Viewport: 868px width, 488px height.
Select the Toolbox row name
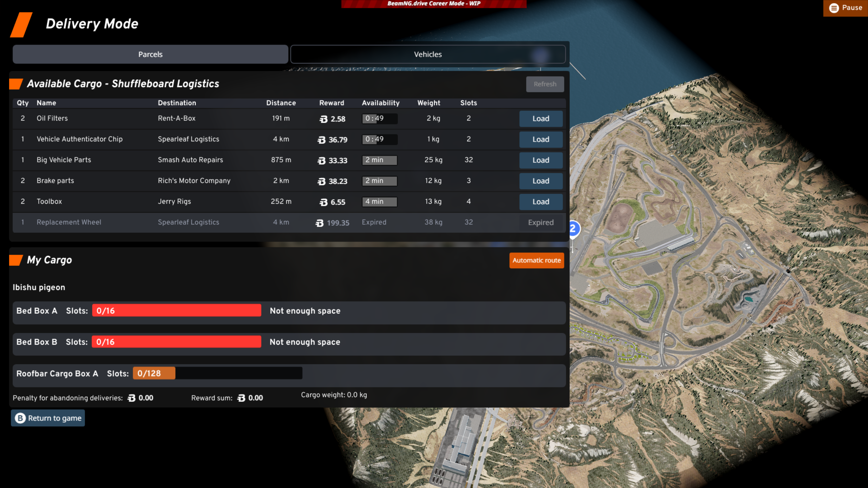(x=49, y=201)
